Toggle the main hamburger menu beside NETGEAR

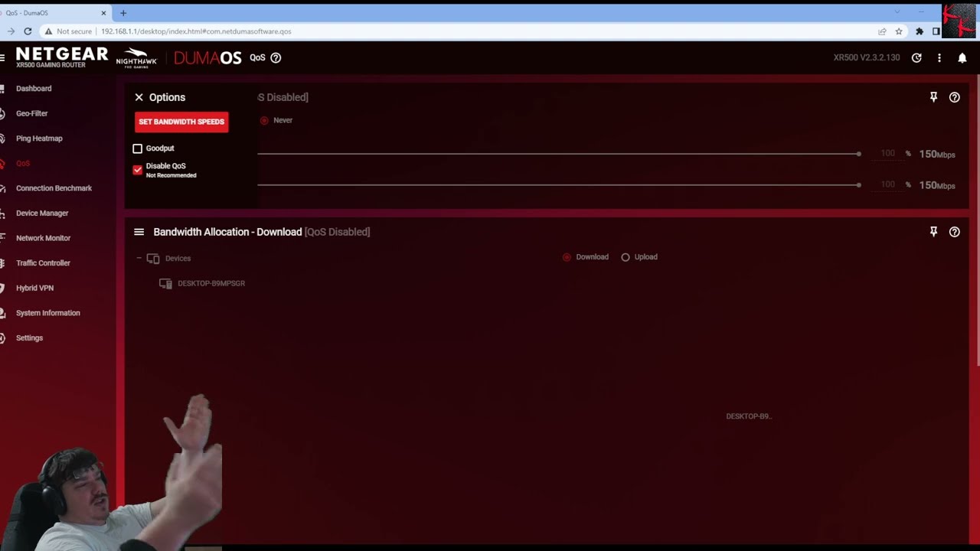click(x=2, y=57)
